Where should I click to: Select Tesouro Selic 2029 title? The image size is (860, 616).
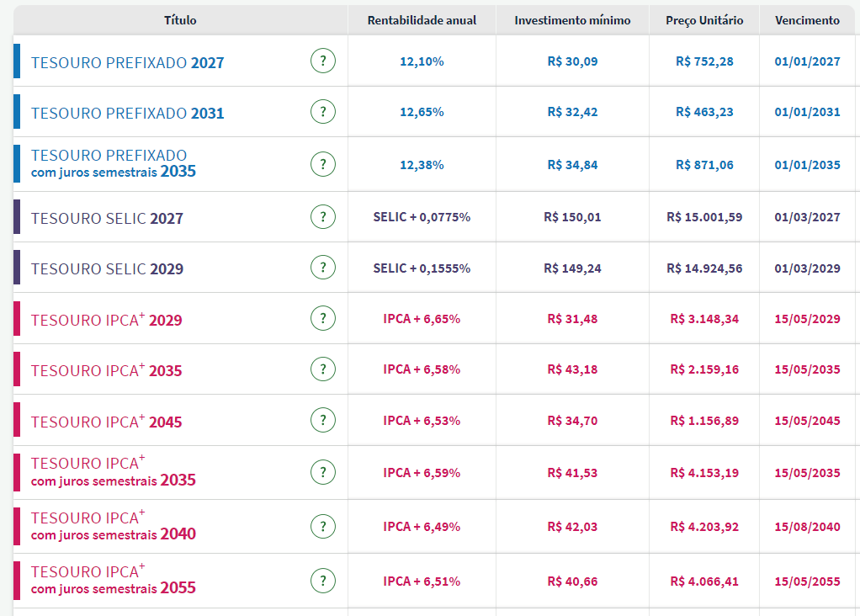pyautogui.click(x=107, y=268)
